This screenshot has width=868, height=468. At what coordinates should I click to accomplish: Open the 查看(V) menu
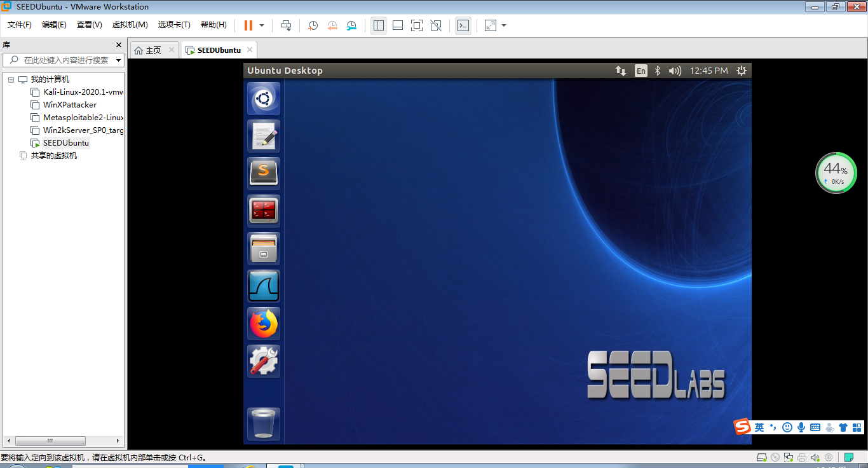click(x=90, y=25)
